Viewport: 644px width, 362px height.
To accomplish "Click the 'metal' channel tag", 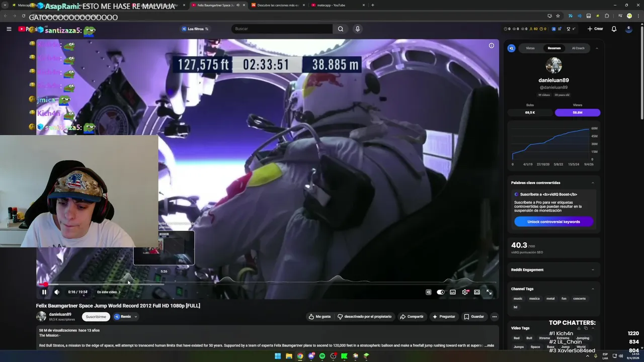I will click(550, 299).
